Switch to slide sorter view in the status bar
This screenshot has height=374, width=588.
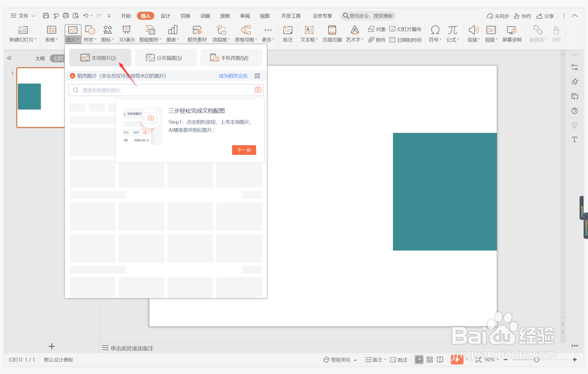(x=430, y=360)
